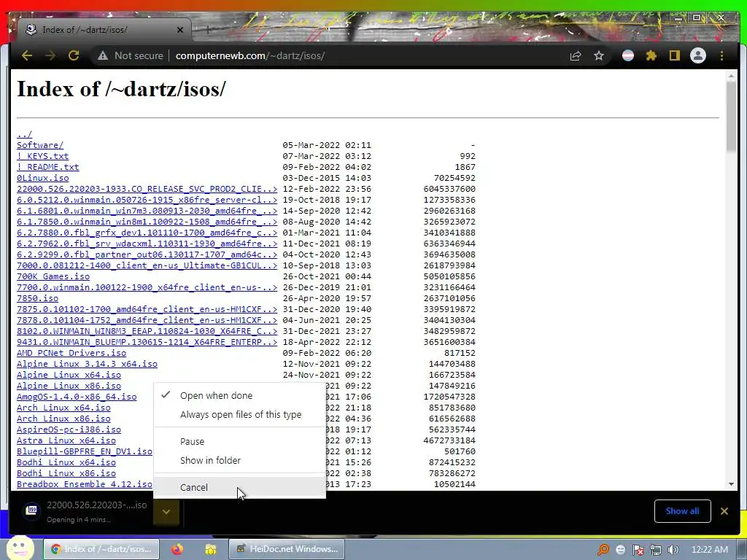This screenshot has height=560, width=747.
Task: Click the Chrome Index of taskbar button
Action: pos(101,549)
